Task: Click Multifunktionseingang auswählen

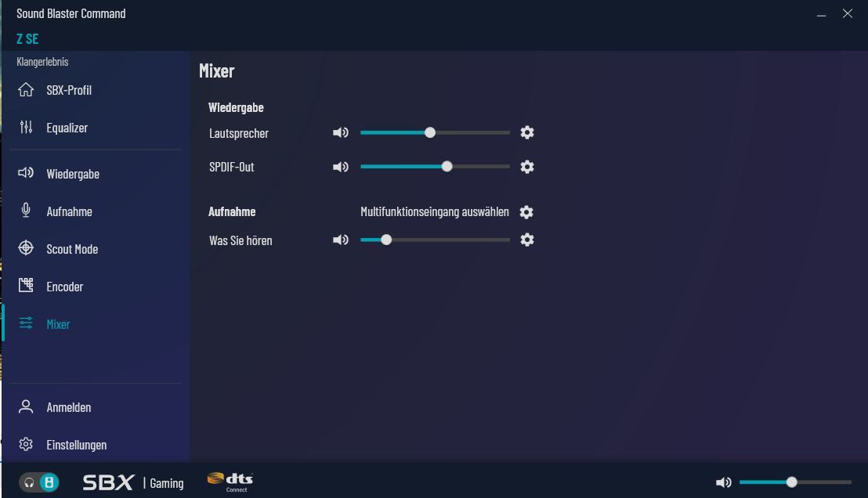Action: tap(435, 212)
